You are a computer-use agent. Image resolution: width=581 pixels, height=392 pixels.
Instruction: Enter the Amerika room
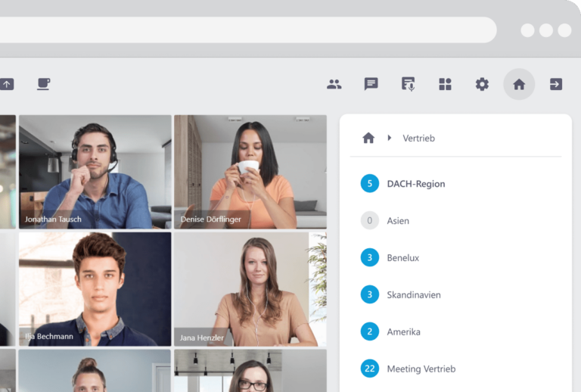click(403, 332)
